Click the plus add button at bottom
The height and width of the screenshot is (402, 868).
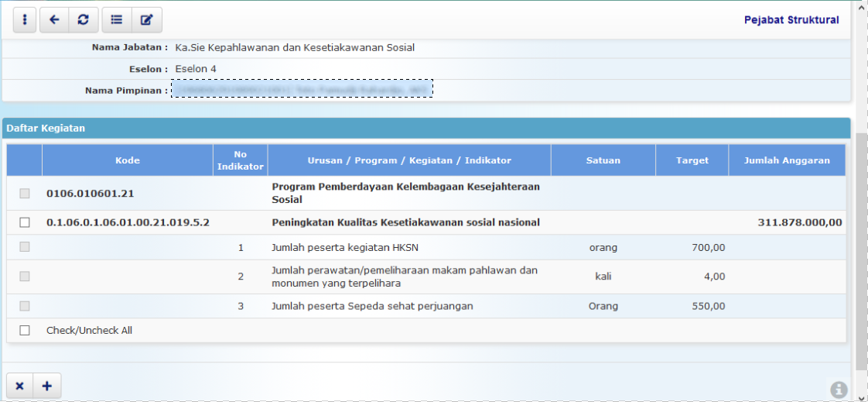[x=46, y=386]
